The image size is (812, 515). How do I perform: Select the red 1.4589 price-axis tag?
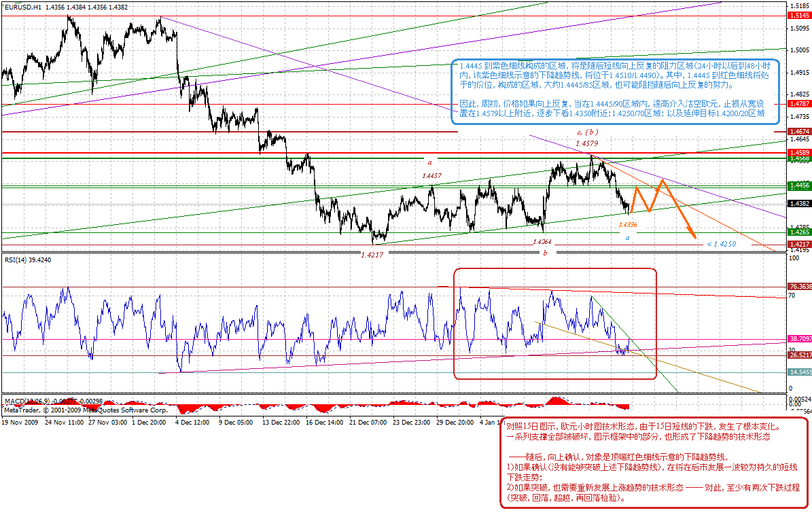coord(800,153)
